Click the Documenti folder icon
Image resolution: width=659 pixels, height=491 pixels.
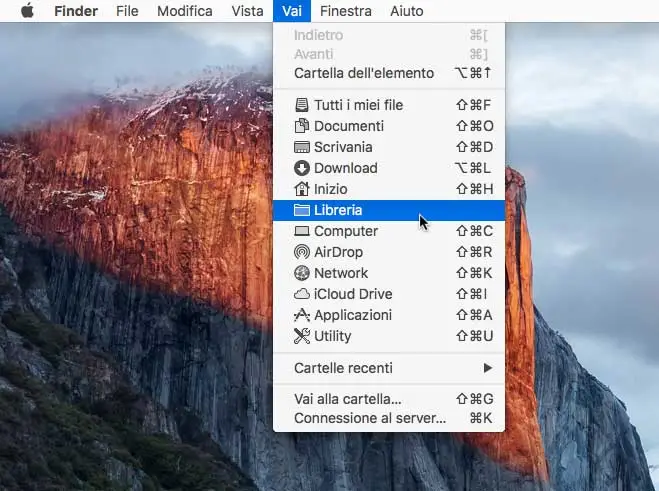[x=301, y=126]
